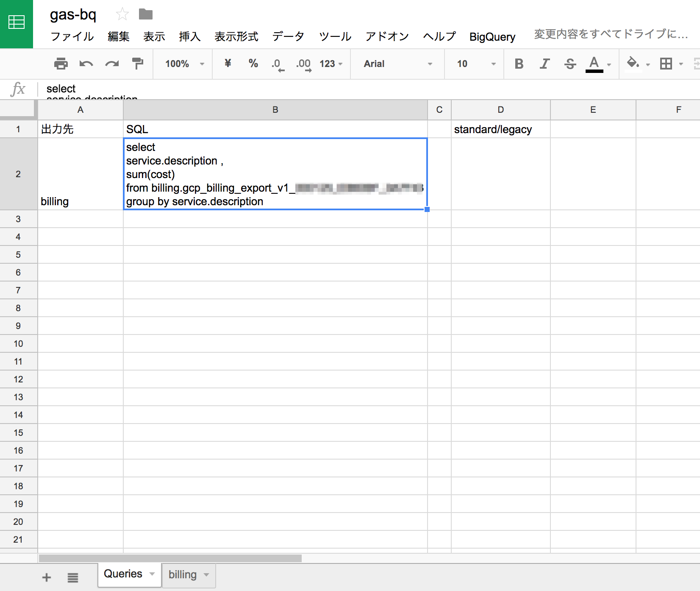Open the ツール menu
700x591 pixels.
[x=335, y=36]
